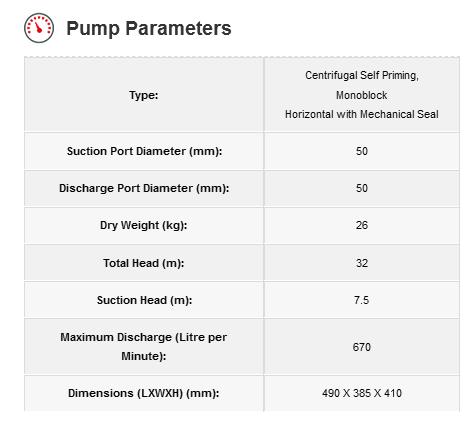Select the Type label cell
475x432 pixels.
point(144,95)
